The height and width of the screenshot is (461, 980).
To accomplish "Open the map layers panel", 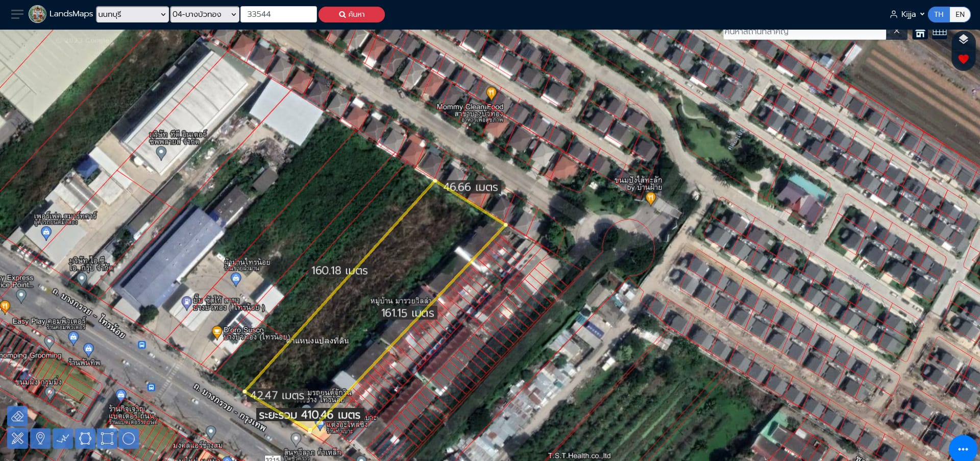I will (x=963, y=40).
